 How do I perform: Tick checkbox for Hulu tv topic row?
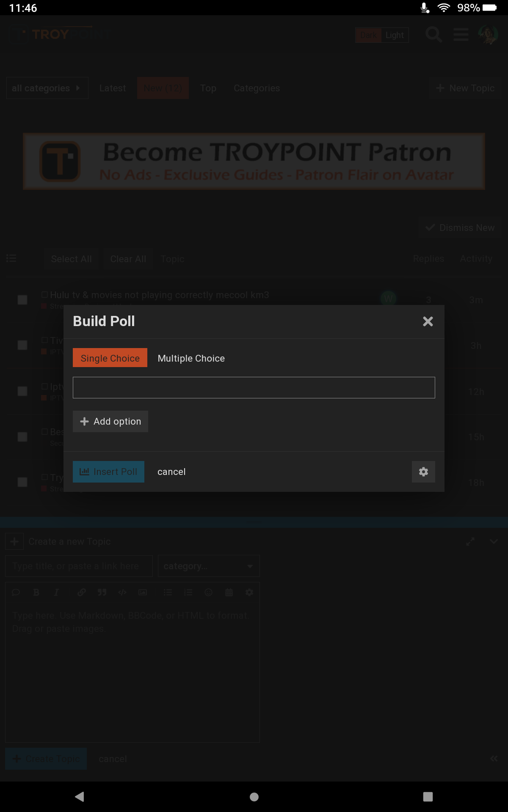pos(22,300)
